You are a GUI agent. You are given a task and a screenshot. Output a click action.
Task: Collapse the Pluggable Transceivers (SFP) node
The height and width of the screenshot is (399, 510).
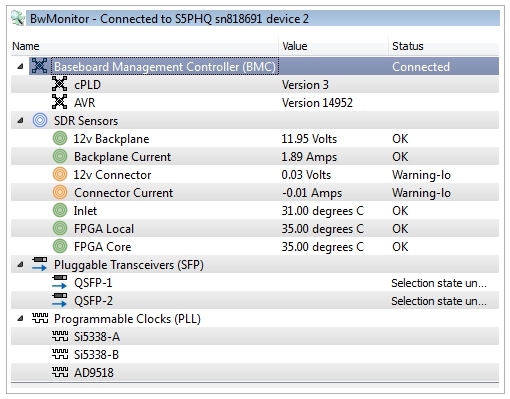pyautogui.click(x=20, y=265)
